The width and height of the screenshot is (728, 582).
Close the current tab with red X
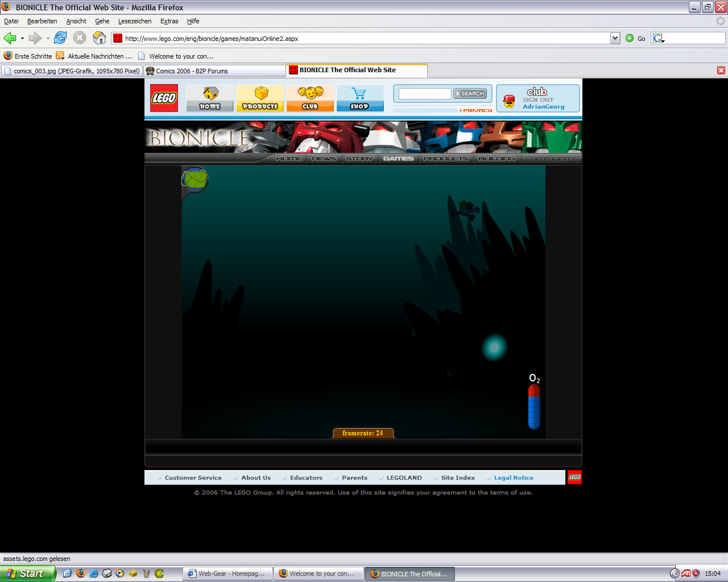click(721, 70)
